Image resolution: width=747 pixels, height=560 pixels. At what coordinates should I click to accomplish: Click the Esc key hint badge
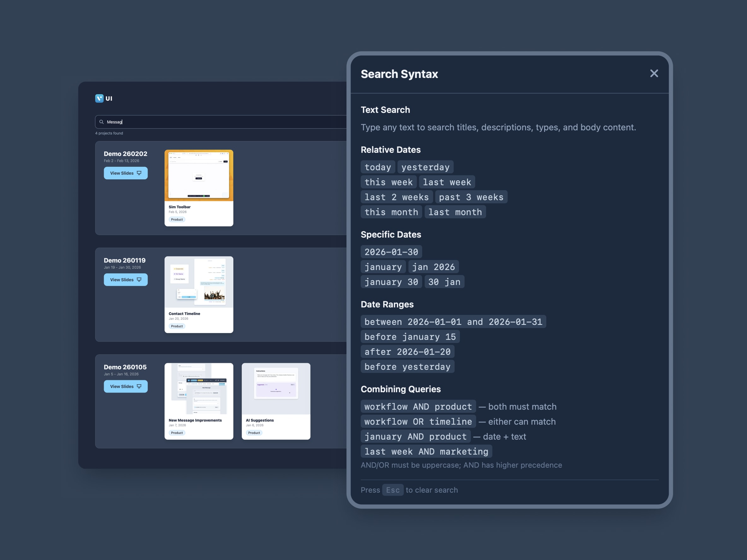coord(392,490)
